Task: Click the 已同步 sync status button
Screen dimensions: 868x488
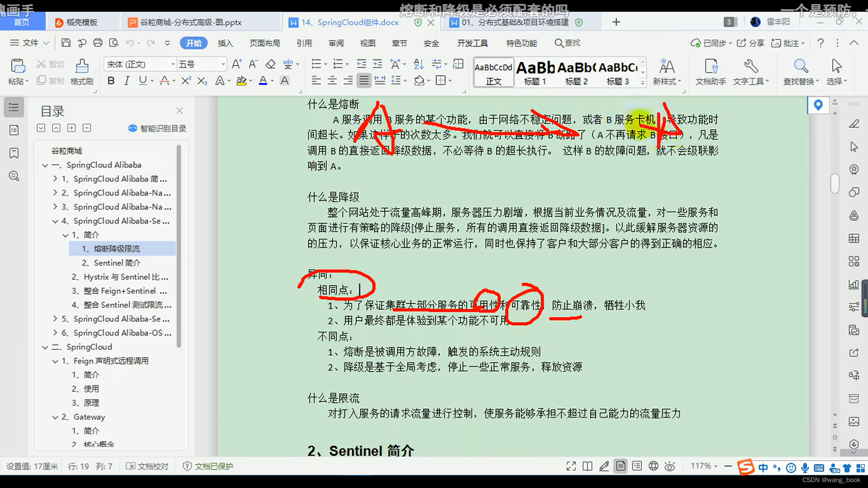Action: tap(711, 43)
